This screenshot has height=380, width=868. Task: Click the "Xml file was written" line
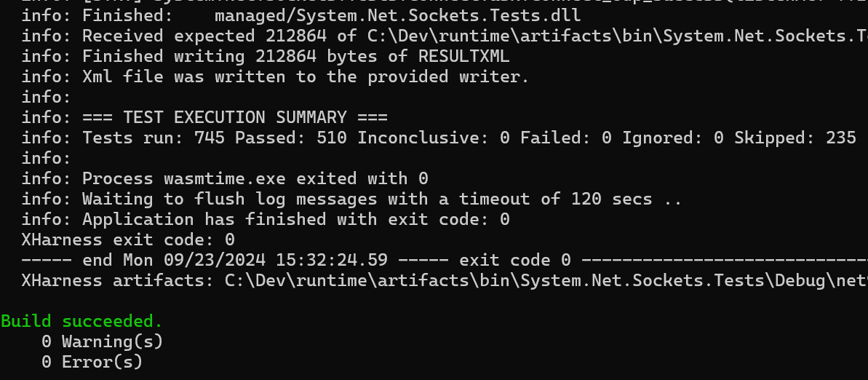click(x=306, y=76)
